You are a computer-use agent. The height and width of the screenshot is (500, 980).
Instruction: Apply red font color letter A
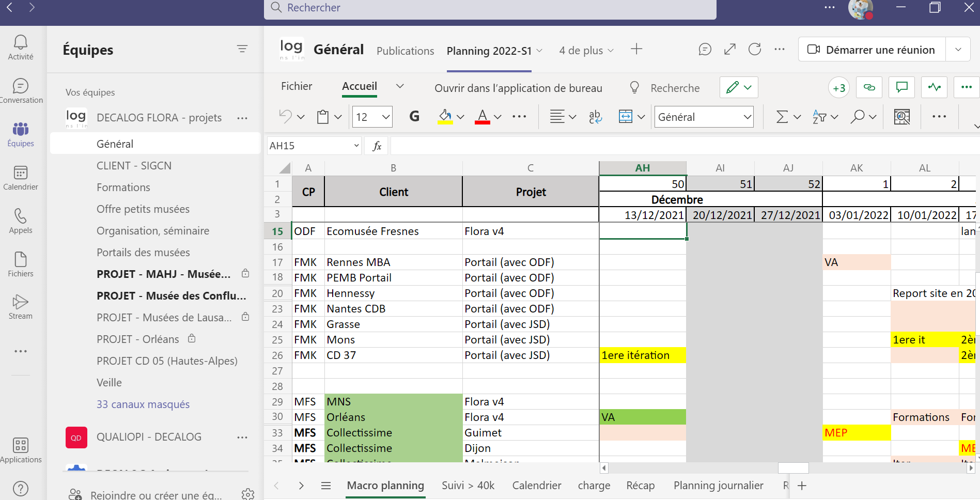(x=483, y=117)
